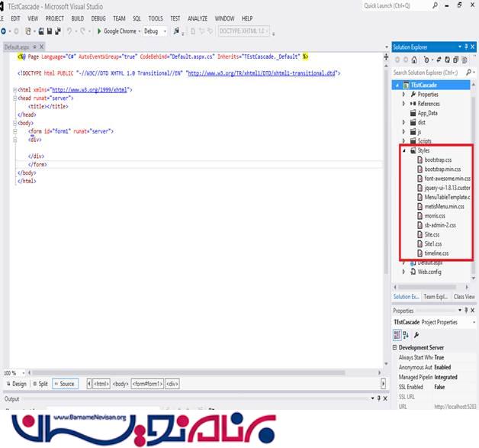Open the BUILD menu
The height and width of the screenshot is (448, 479).
click(77, 18)
